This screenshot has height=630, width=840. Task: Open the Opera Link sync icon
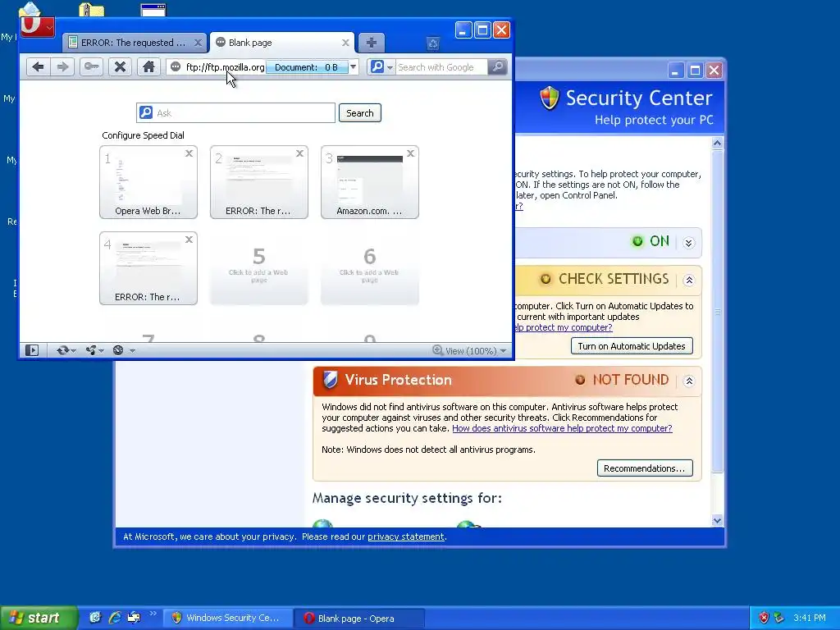coord(65,350)
